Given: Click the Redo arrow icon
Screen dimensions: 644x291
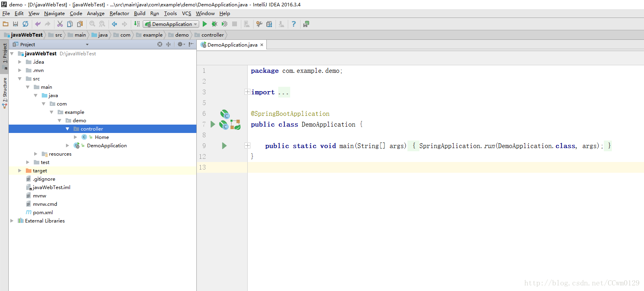Looking at the screenshot, I should click(48, 24).
